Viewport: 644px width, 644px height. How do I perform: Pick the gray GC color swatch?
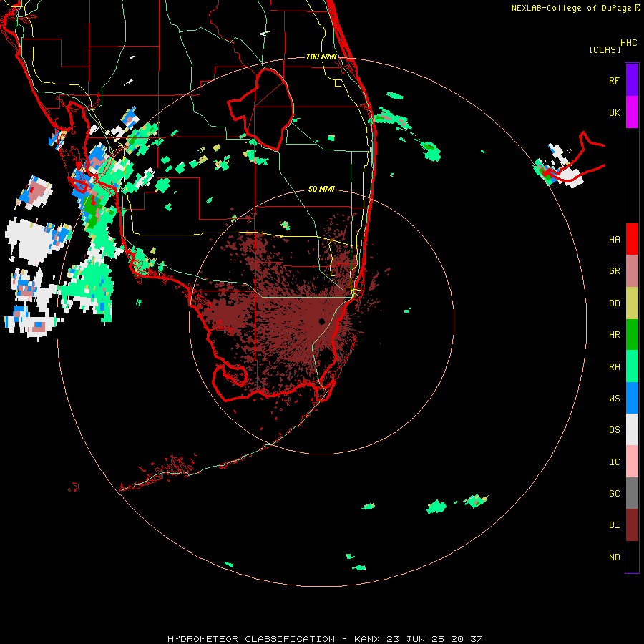coord(632,493)
